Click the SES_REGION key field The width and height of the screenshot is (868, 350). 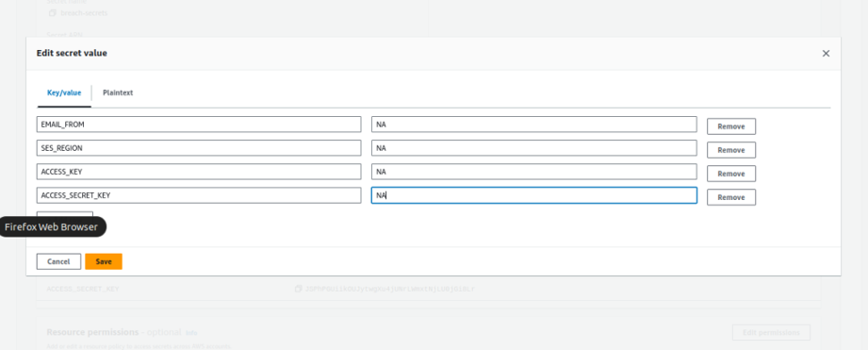point(199,148)
